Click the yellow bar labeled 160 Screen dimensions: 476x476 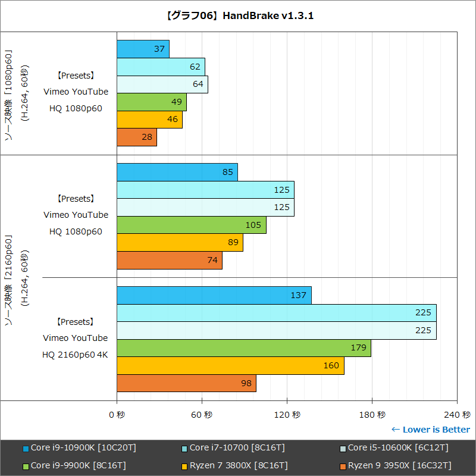pos(231,366)
